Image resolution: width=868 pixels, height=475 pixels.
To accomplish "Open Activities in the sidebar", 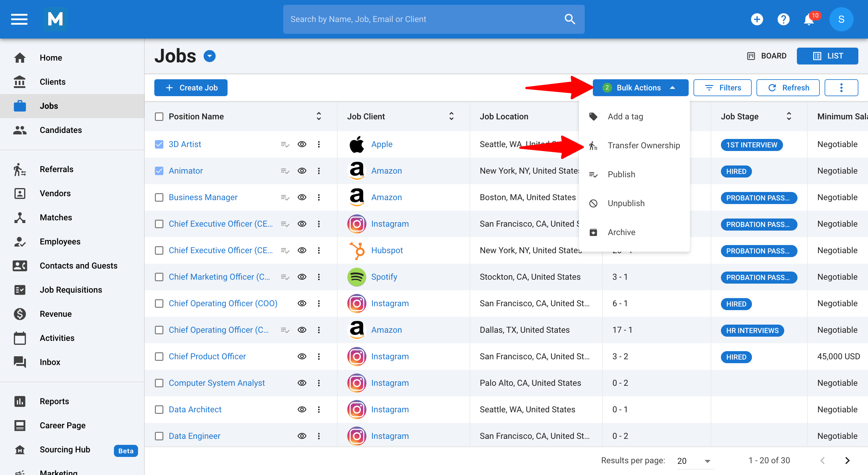I will coord(72,338).
